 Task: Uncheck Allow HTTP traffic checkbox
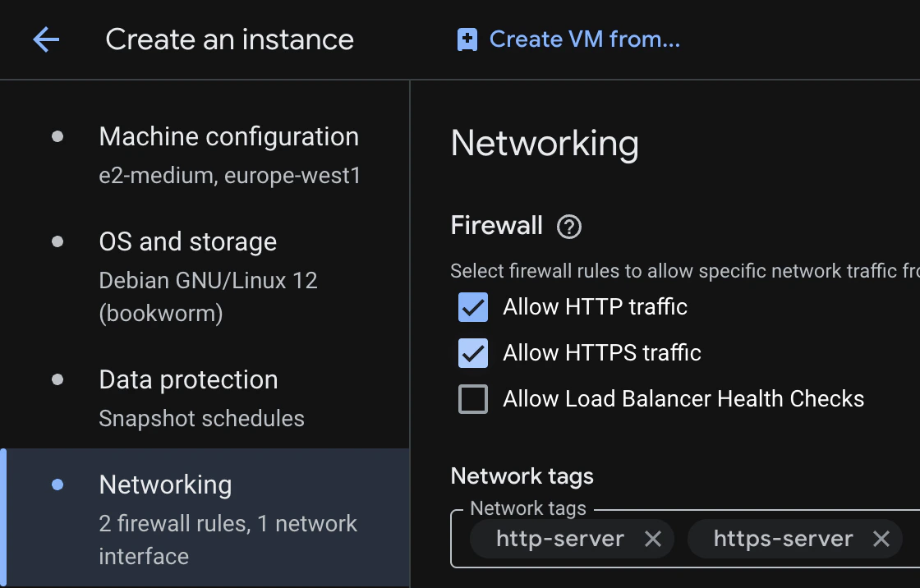point(473,307)
